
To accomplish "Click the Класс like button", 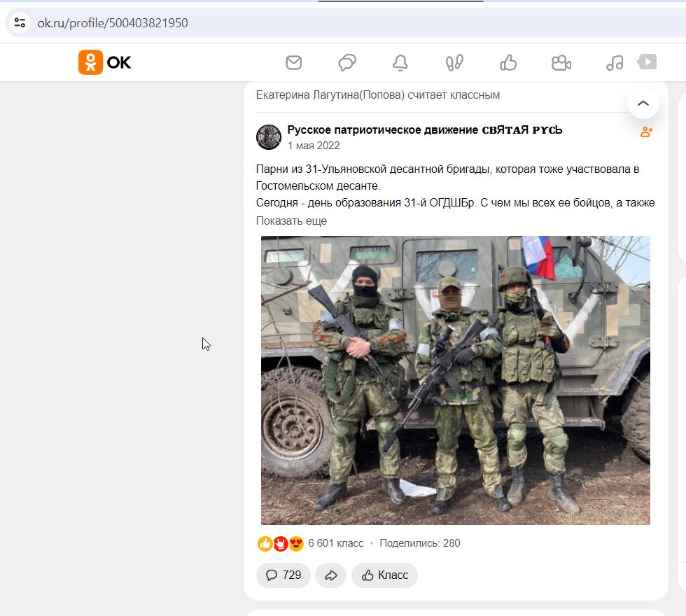I will (x=384, y=575).
